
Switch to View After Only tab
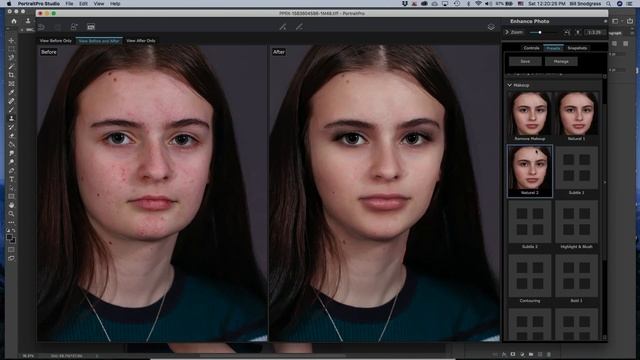point(140,41)
